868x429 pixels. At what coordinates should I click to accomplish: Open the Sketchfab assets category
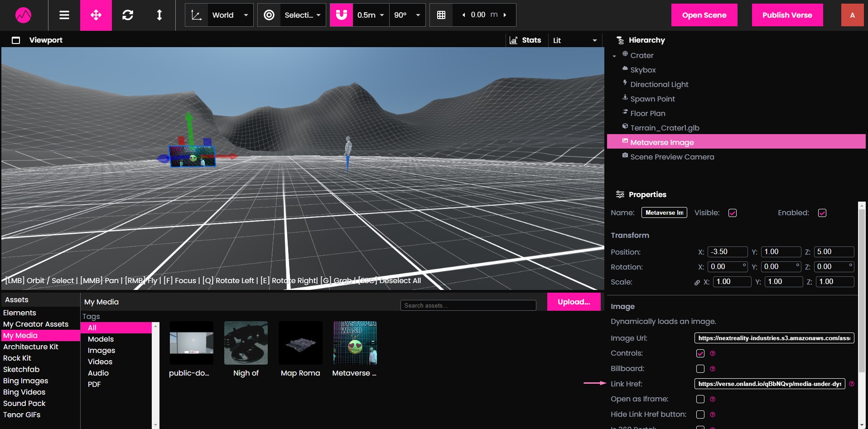[x=21, y=369]
